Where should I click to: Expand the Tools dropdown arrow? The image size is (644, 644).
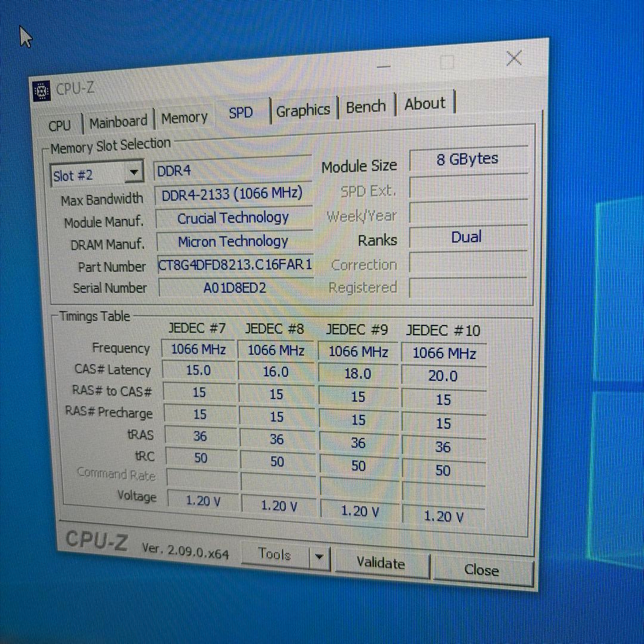(x=320, y=556)
